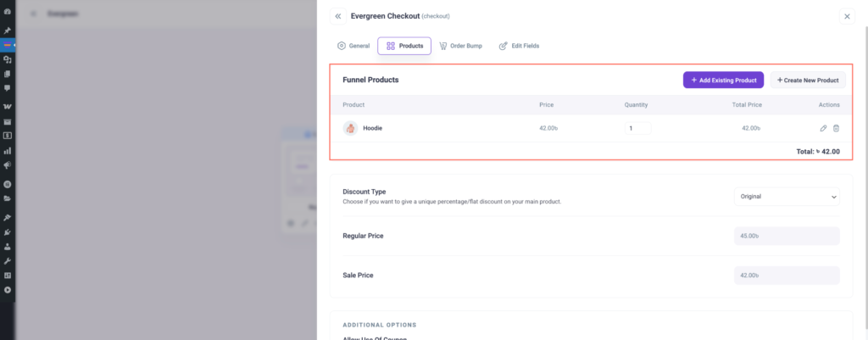Open the Tools wrench icon in sidebar

(x=7, y=261)
